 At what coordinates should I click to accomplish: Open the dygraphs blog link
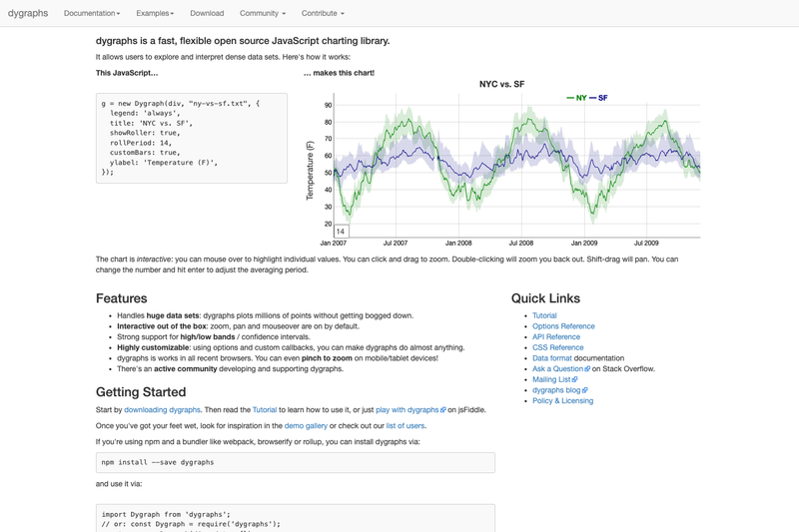coord(556,390)
